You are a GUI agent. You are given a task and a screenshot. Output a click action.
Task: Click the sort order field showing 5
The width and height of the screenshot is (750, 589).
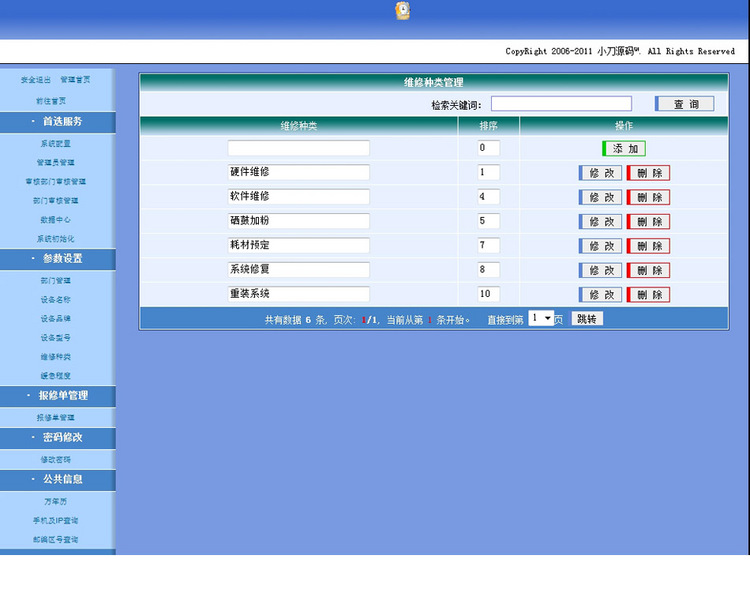pyautogui.click(x=488, y=221)
